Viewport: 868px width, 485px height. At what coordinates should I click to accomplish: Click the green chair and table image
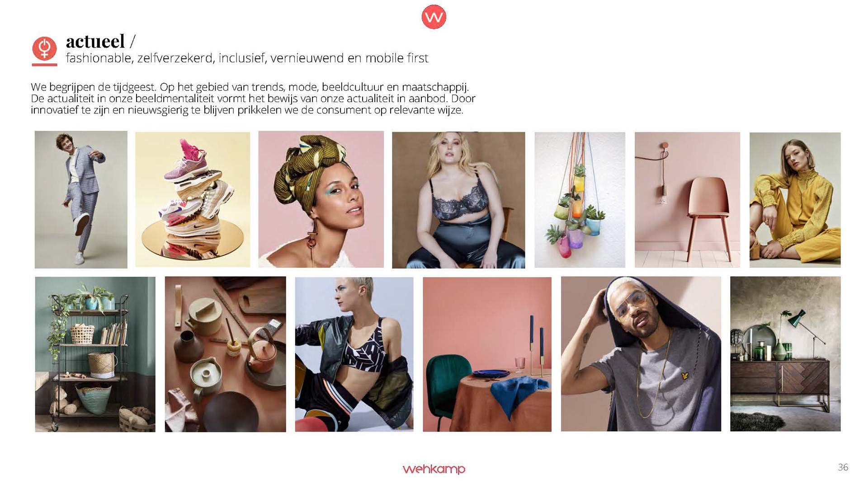(x=487, y=354)
